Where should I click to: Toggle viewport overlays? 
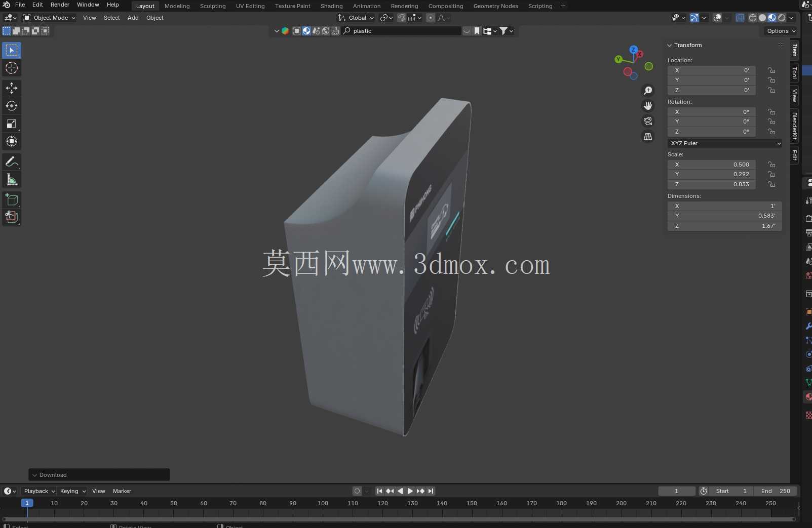717,18
